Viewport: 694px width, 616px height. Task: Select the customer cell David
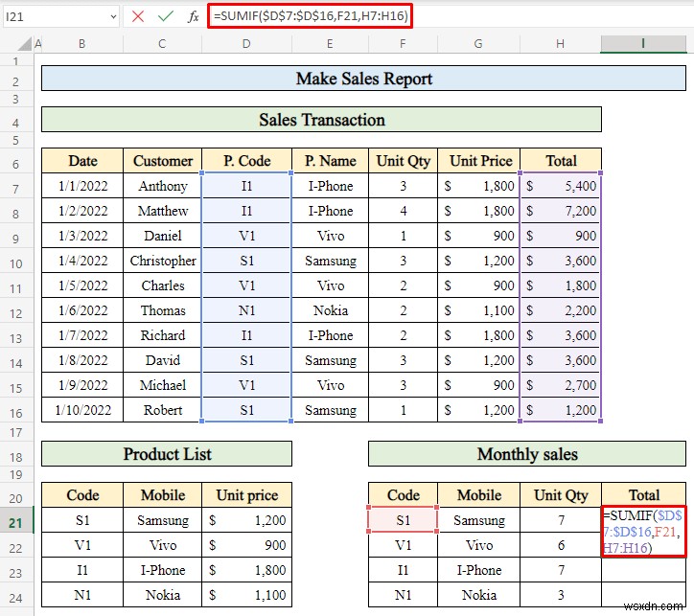click(x=162, y=360)
